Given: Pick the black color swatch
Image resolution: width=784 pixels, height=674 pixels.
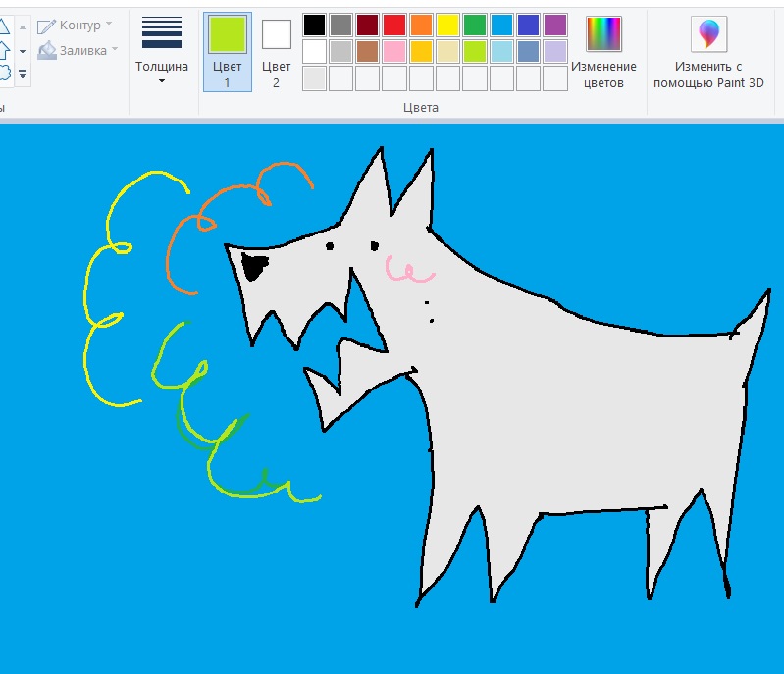Looking at the screenshot, I should click(314, 25).
